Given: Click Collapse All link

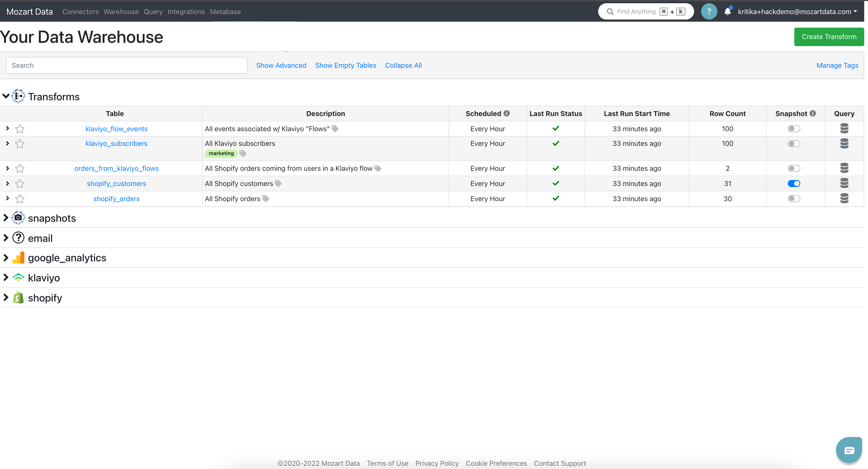Looking at the screenshot, I should click(x=403, y=65).
